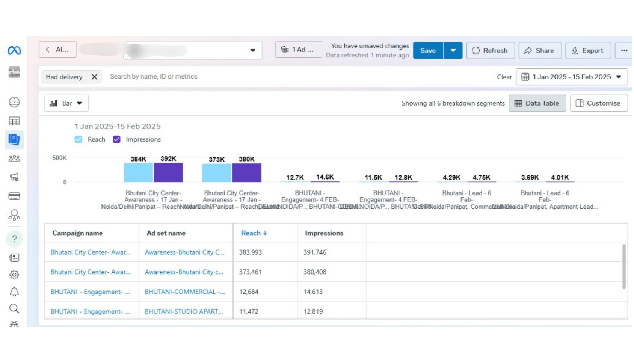Open the bug report icon
The image size is (634, 364).
click(14, 324)
